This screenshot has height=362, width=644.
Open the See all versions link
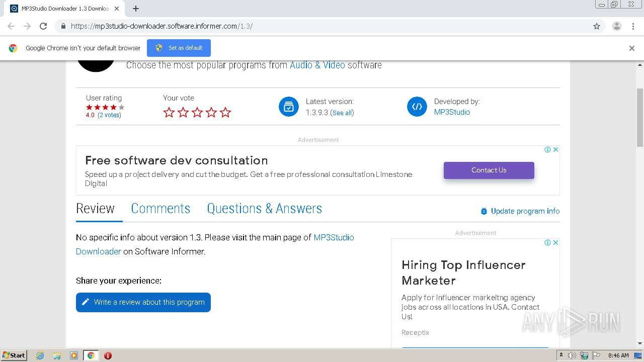(342, 113)
